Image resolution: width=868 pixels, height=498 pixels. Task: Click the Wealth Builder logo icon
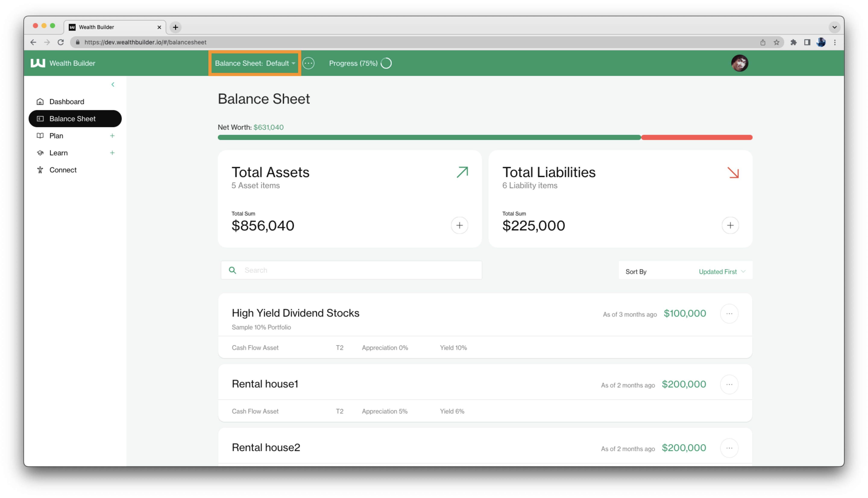(x=38, y=63)
